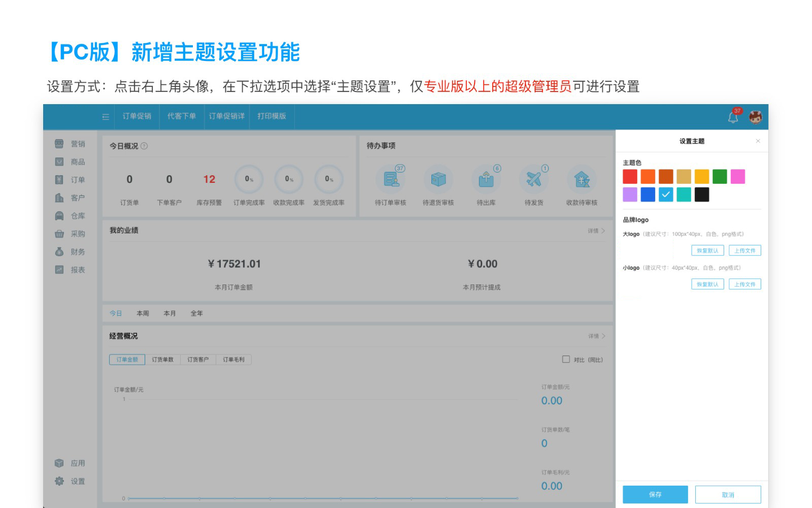Enable the 对比 (同比) checkbox
812x508 pixels.
566,359
